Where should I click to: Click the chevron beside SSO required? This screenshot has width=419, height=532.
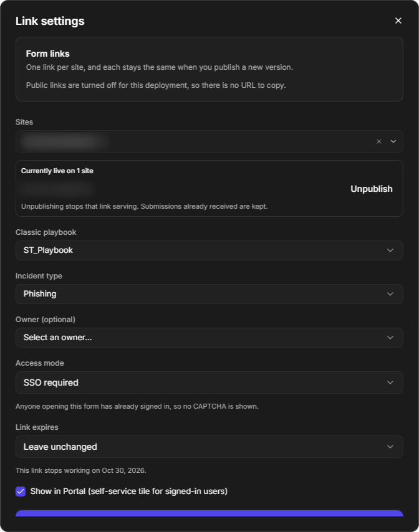tap(390, 382)
